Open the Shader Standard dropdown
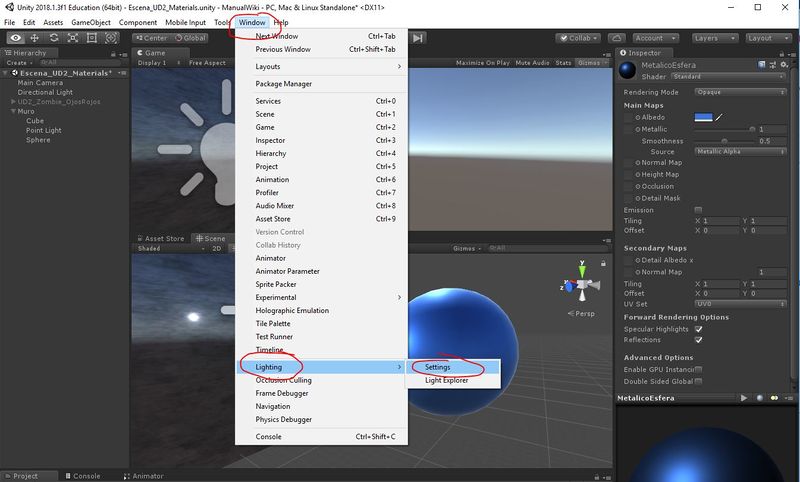Screen dimensions: 800x482 [728, 77]
